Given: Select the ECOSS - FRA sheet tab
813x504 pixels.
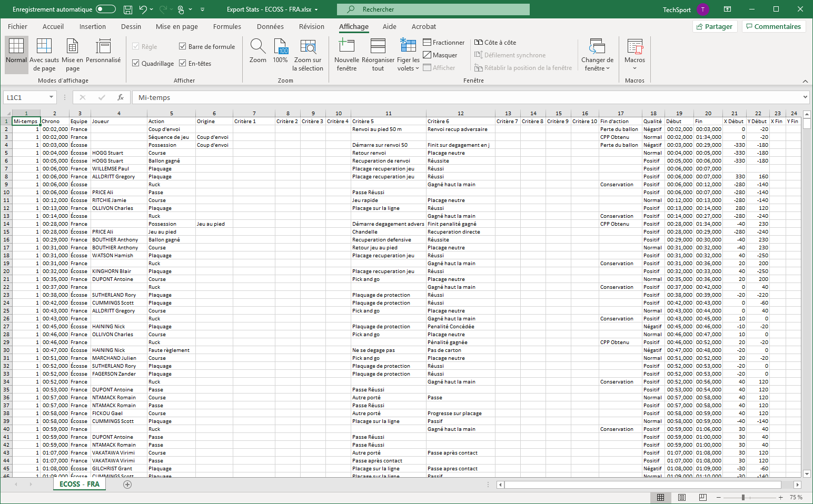Looking at the screenshot, I should point(80,484).
